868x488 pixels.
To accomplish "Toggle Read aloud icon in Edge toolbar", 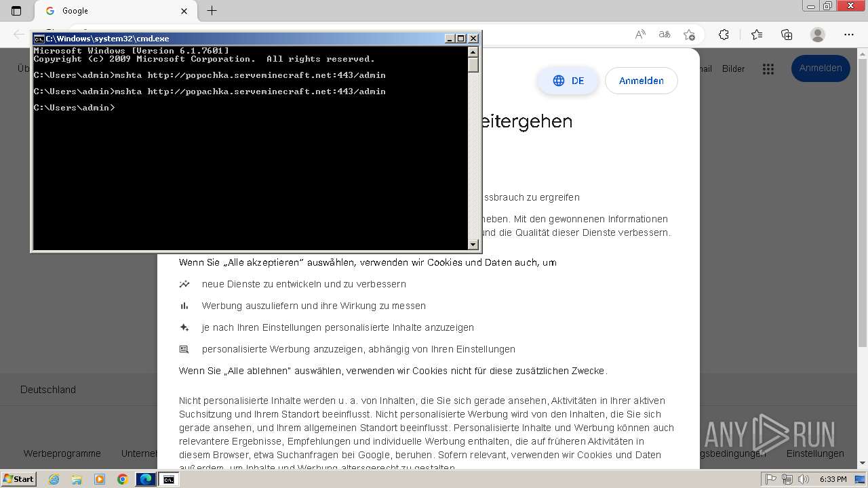I will click(640, 35).
